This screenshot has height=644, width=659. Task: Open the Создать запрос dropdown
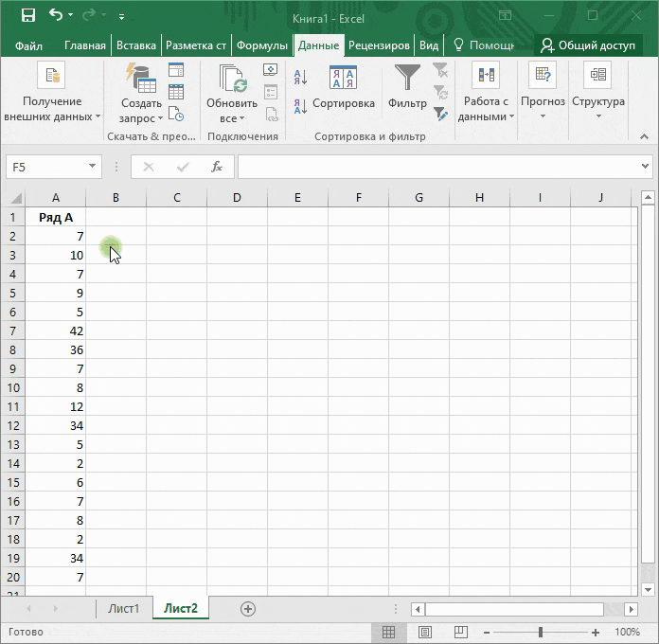141,111
